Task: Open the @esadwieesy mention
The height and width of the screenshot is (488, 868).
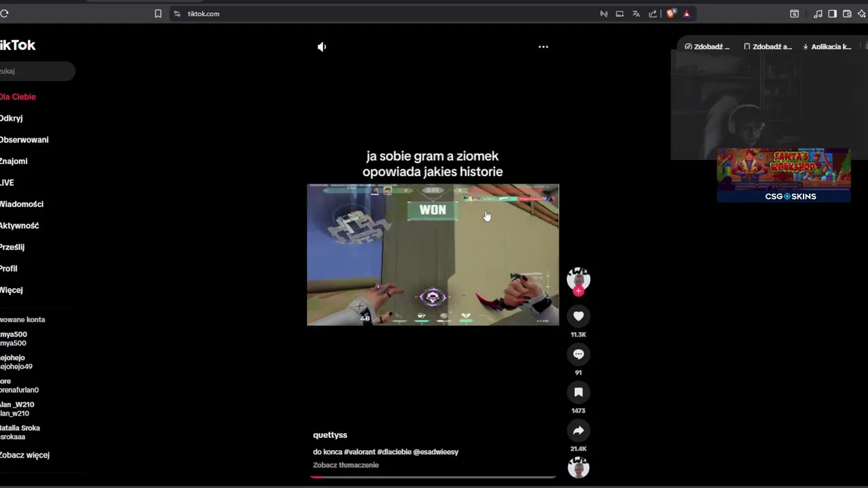Action: tap(436, 452)
